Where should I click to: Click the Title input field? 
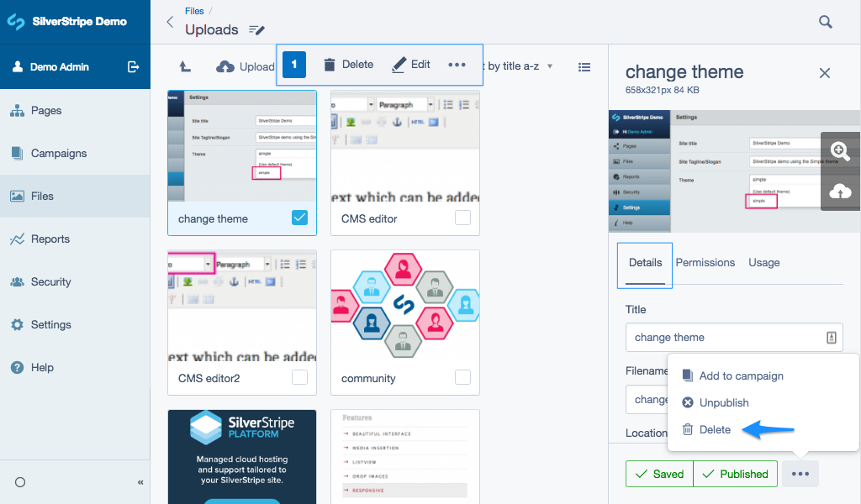tap(727, 338)
